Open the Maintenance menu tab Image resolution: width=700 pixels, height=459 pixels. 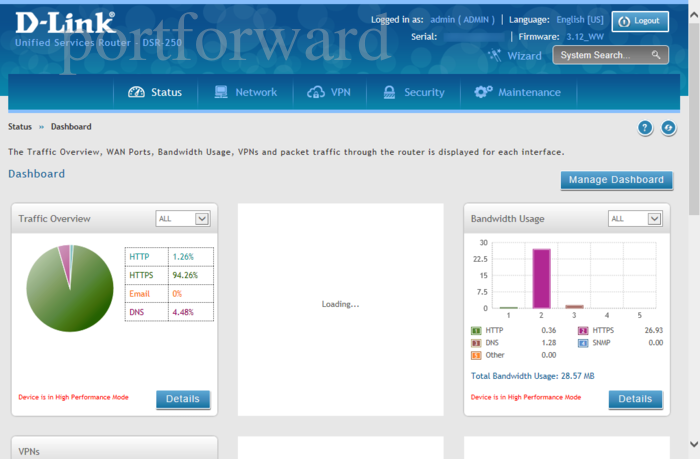coord(529,92)
